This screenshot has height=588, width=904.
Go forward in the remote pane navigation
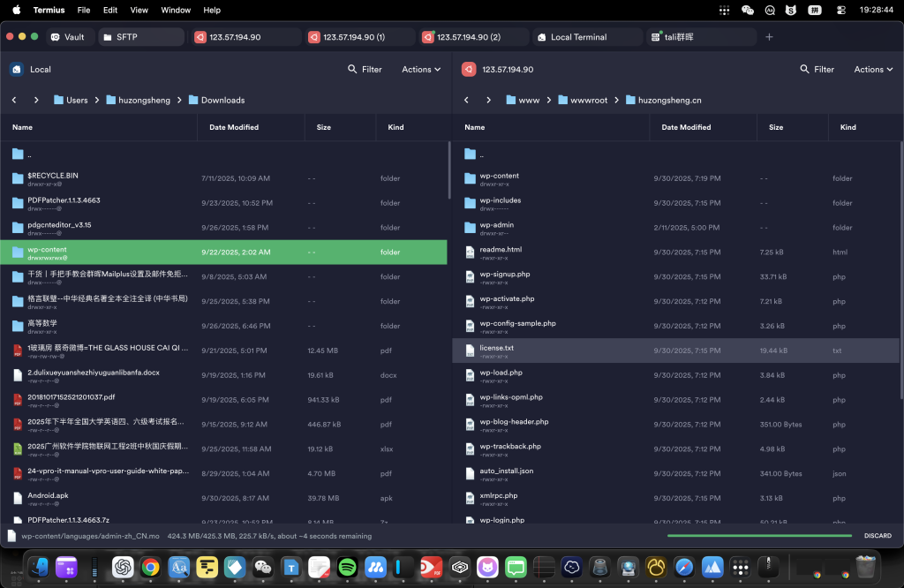pyautogui.click(x=487, y=100)
